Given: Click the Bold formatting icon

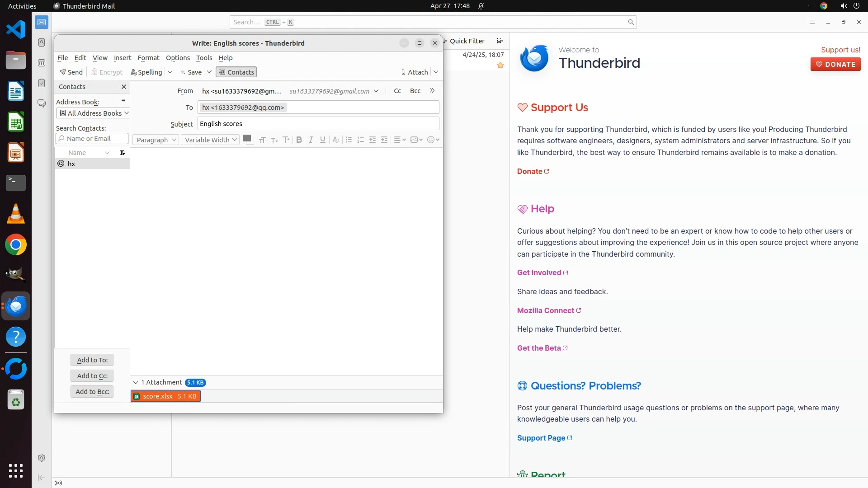Looking at the screenshot, I should [x=299, y=140].
